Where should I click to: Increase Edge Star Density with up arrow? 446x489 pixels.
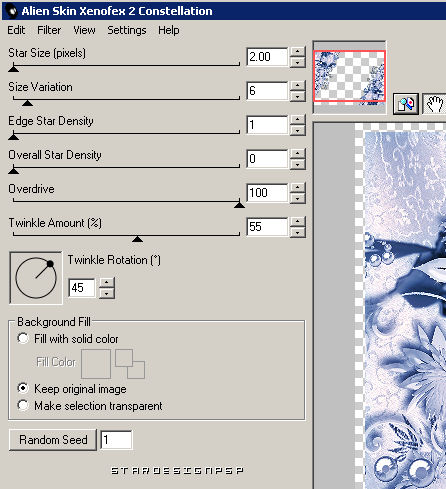coord(297,120)
